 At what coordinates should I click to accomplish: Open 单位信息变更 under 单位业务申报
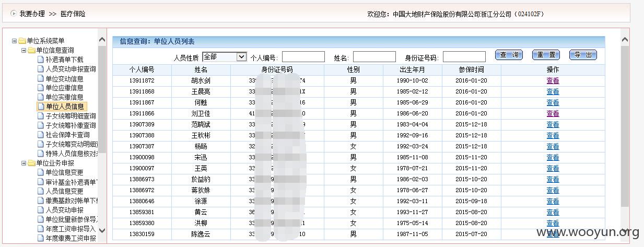click(64, 172)
